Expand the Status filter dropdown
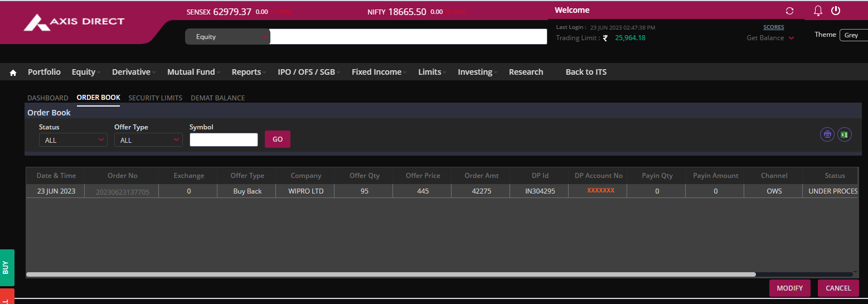Viewport: 868px width, 304px height. (x=73, y=140)
